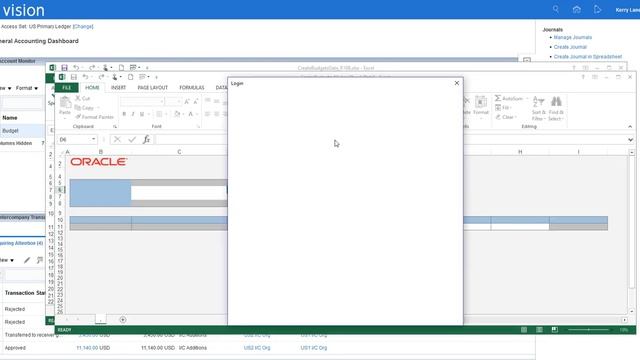Click the edit pencil icon in Intercompany panel
Screen dimensions: 640x360
[x=27, y=260]
